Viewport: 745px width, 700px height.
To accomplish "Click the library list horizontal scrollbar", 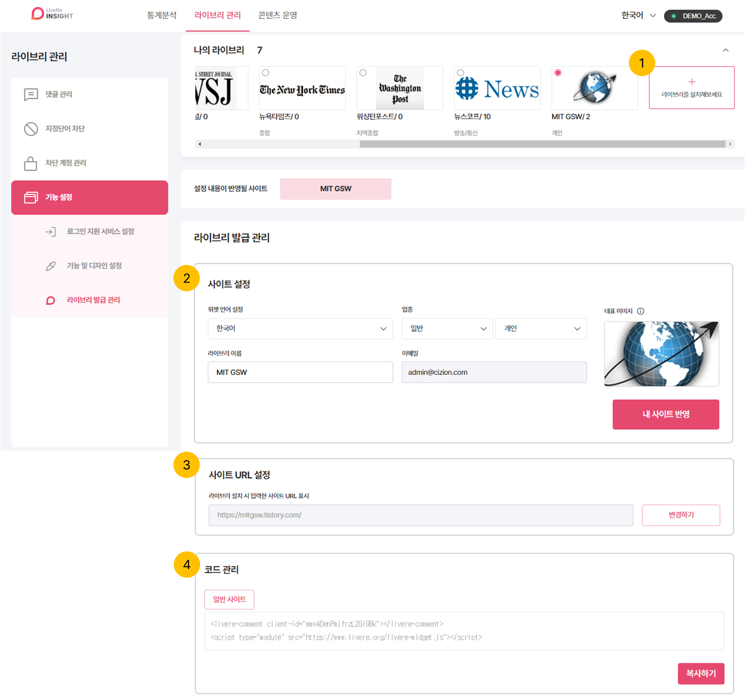I will (x=542, y=144).
